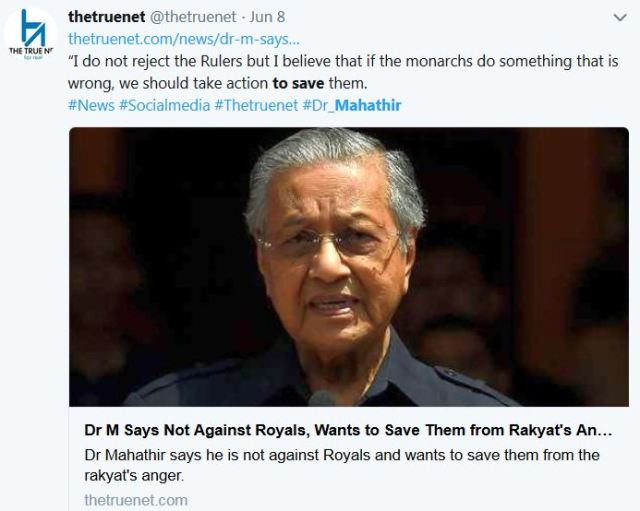
Task: Click the second tweet line ending 'them.'
Action: click(x=218, y=83)
